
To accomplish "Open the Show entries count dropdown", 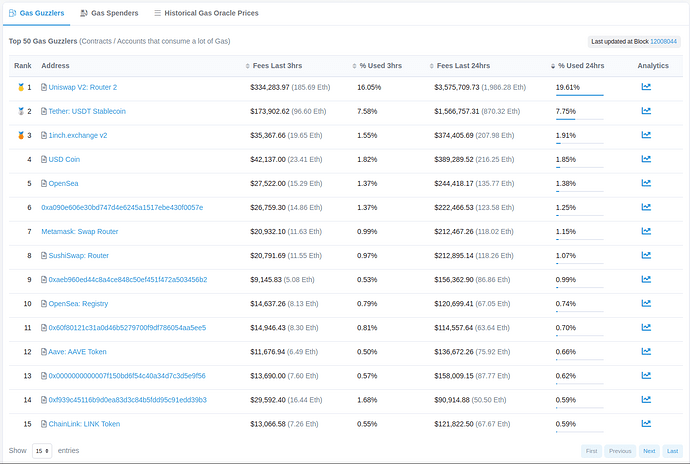I will [x=42, y=451].
